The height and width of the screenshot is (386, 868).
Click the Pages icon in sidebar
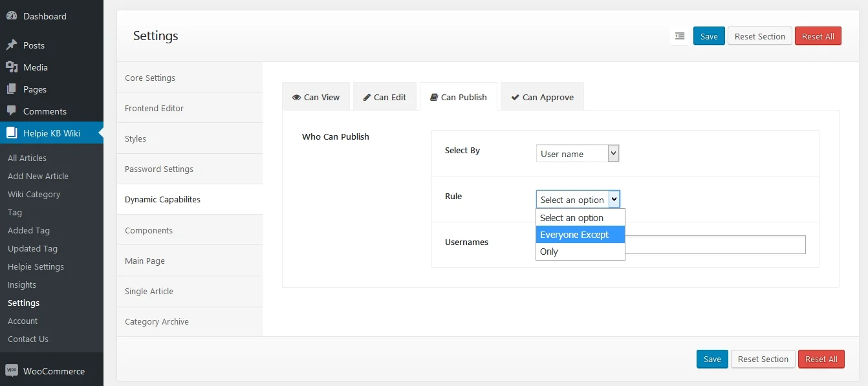12,89
